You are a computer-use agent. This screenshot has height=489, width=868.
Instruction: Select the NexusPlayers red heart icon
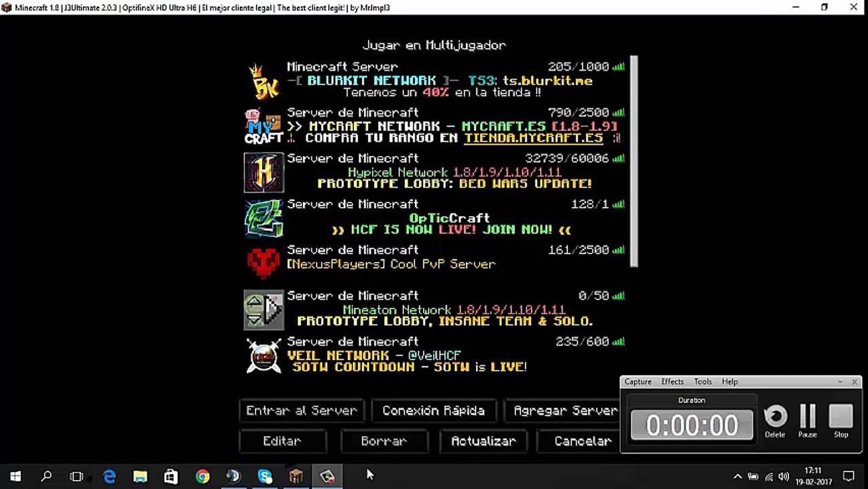[264, 264]
